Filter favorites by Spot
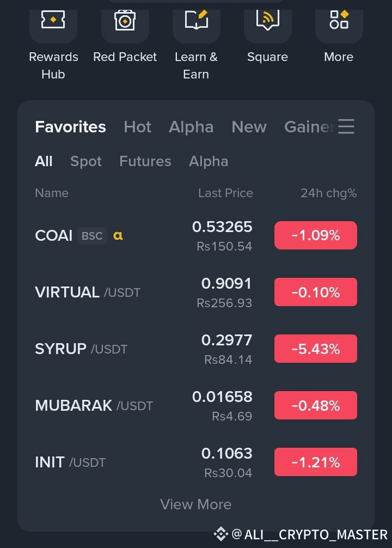392x548 pixels. tap(86, 161)
